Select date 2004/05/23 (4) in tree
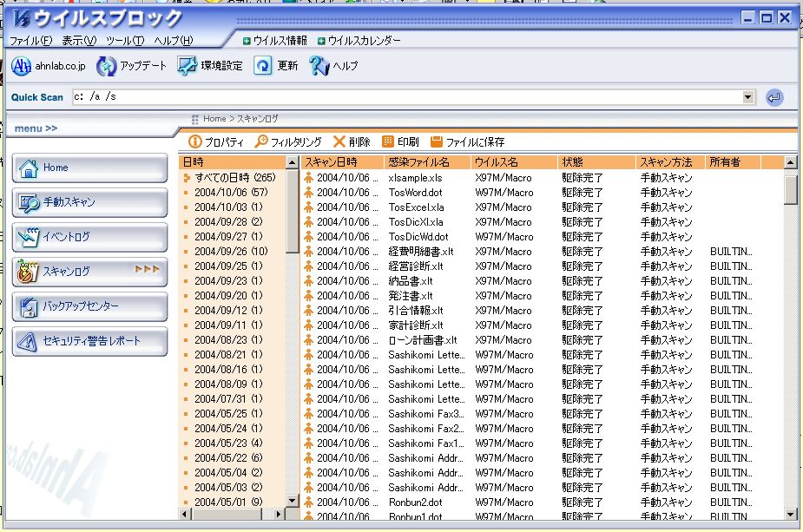This screenshot has height=532, width=803. coord(228,443)
